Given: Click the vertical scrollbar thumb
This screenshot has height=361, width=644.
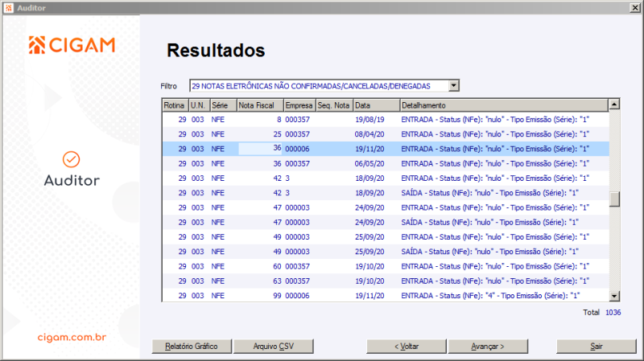Looking at the screenshot, I should (614, 199).
